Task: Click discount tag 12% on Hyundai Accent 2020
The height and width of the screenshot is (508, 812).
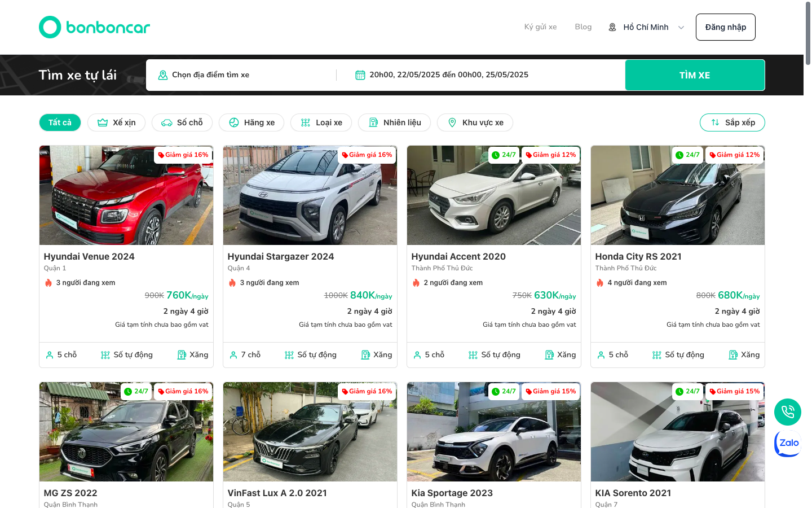Action: [551, 155]
